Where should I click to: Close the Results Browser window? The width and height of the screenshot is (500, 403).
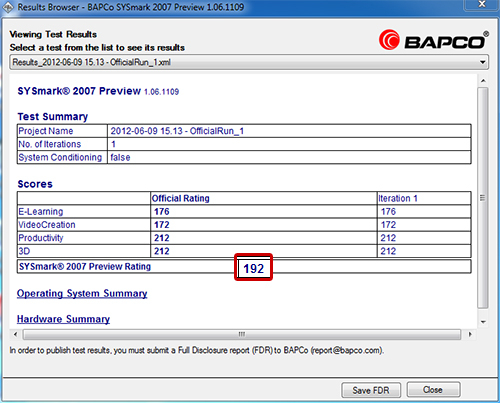(482, 5)
